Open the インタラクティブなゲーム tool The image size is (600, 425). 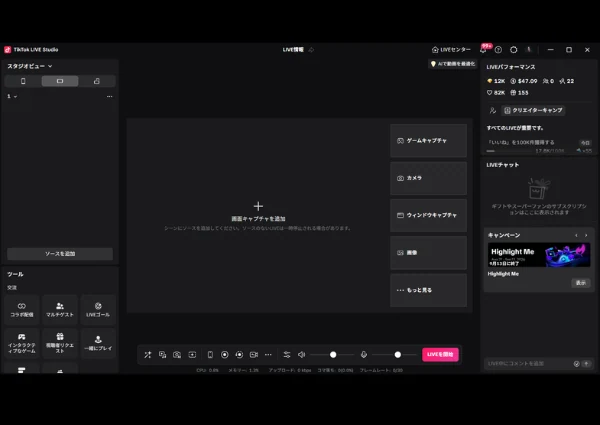[x=22, y=343]
